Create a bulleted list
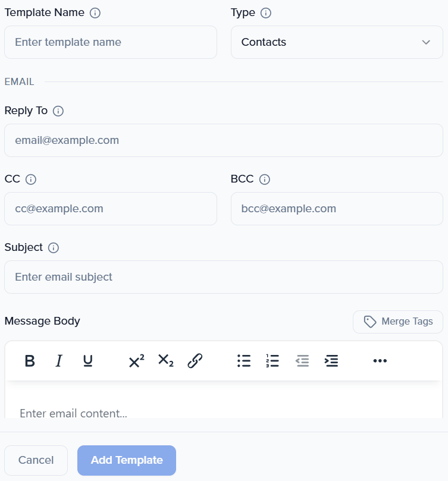448x481 pixels. [243, 360]
